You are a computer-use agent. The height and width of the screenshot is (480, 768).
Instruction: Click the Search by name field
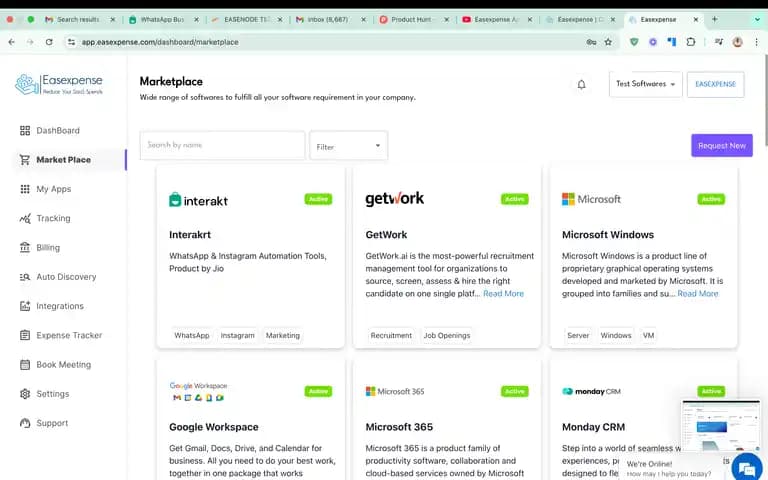coord(222,145)
